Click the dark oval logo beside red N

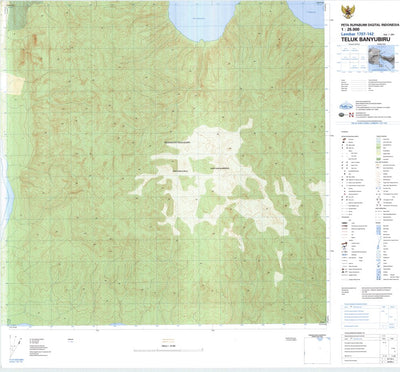coord(342,115)
